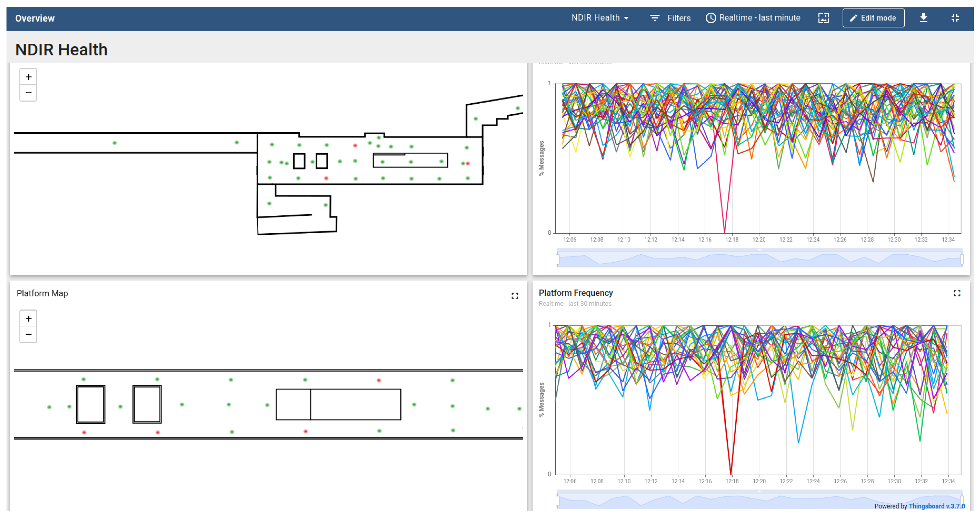Image resolution: width=980 pixels, height=519 pixels.
Task: Open the NDIR Health dashboard dropdown
Action: (x=600, y=18)
